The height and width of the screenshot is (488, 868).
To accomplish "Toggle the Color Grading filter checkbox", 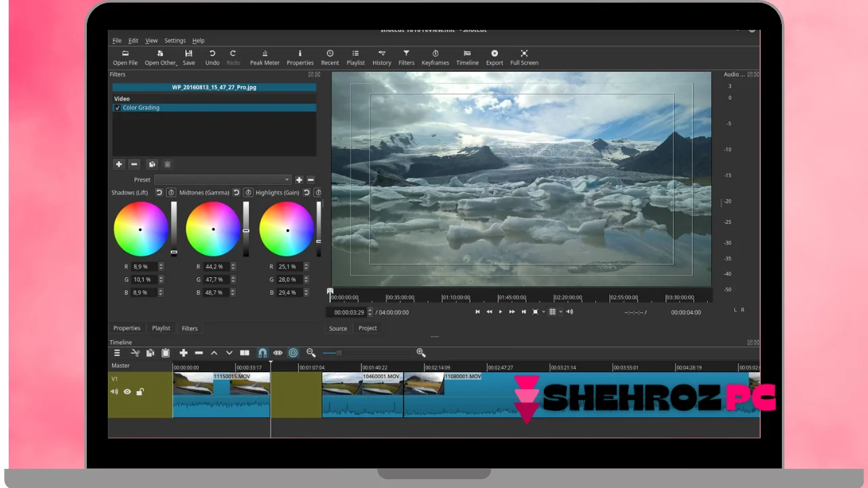I will [117, 108].
